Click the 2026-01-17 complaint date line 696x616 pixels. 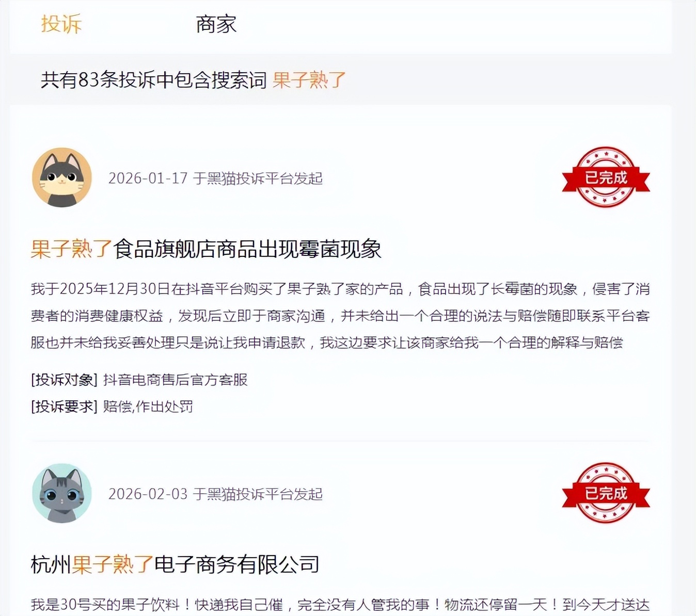pyautogui.click(x=215, y=179)
